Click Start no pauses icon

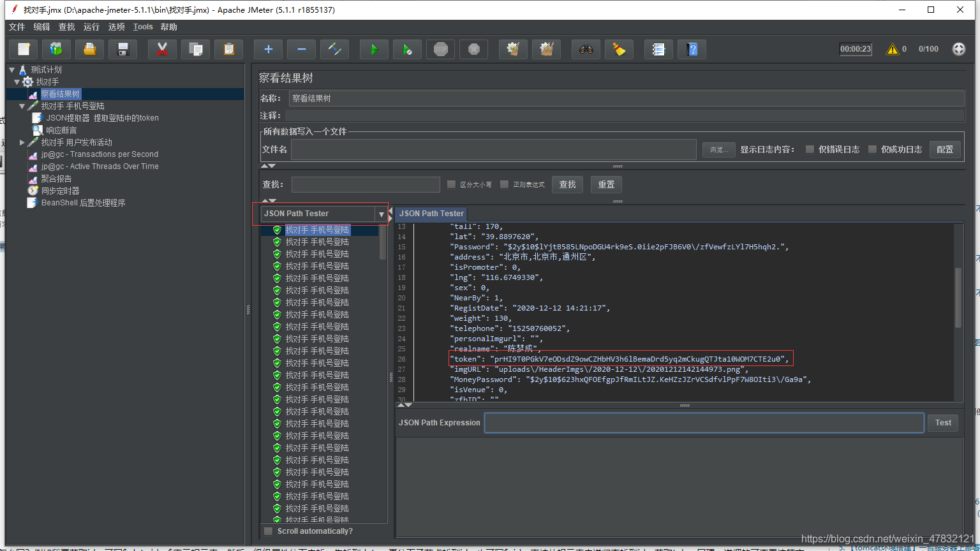pos(407,49)
